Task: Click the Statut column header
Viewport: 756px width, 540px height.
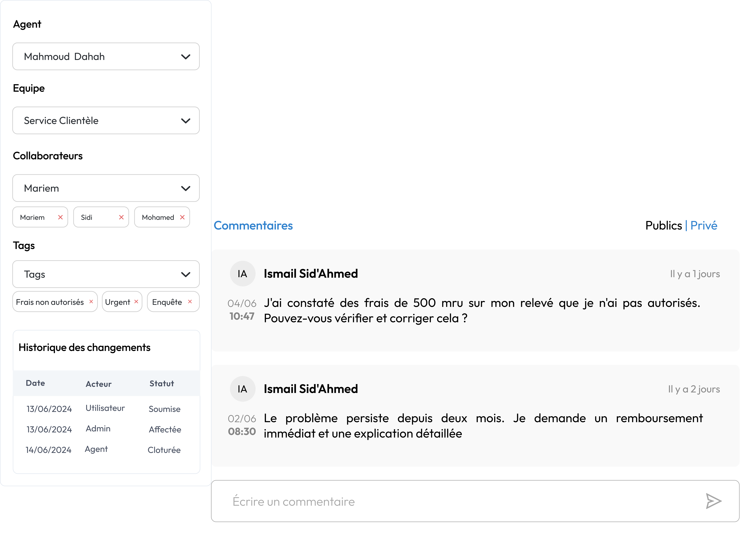Action: point(162,384)
